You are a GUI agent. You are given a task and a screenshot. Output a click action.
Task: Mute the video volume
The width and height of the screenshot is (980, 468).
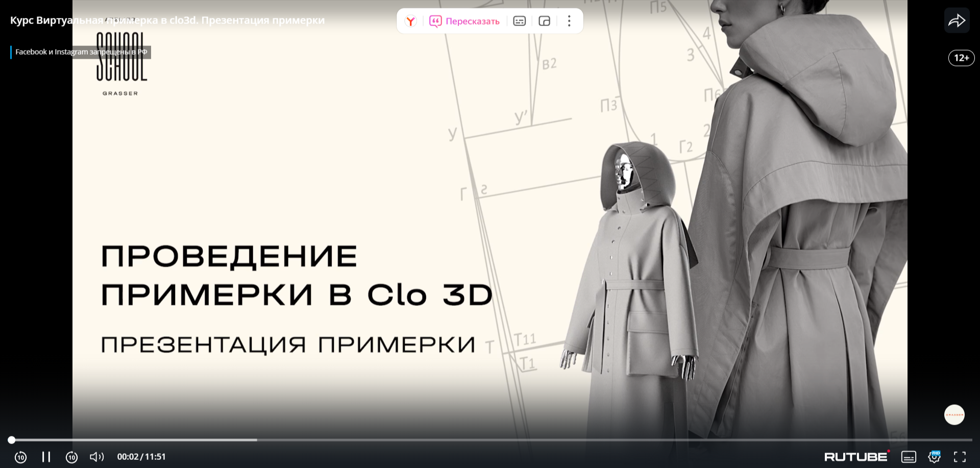(96, 457)
